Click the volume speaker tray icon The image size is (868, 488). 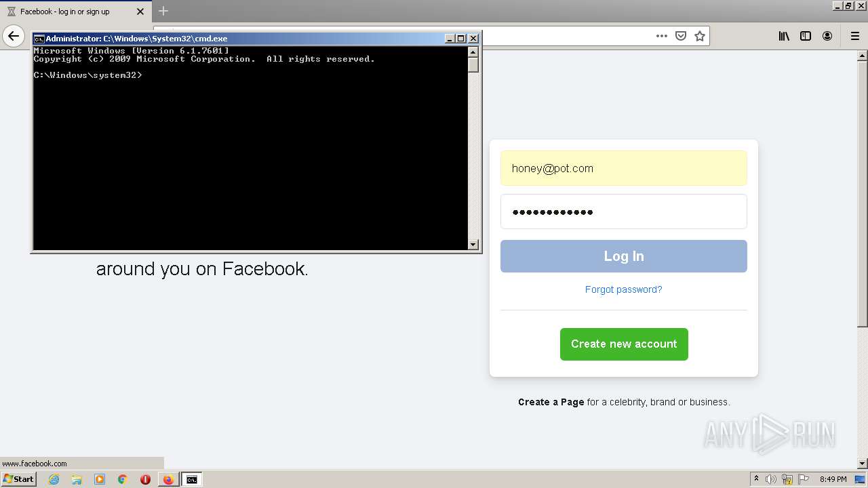point(771,479)
